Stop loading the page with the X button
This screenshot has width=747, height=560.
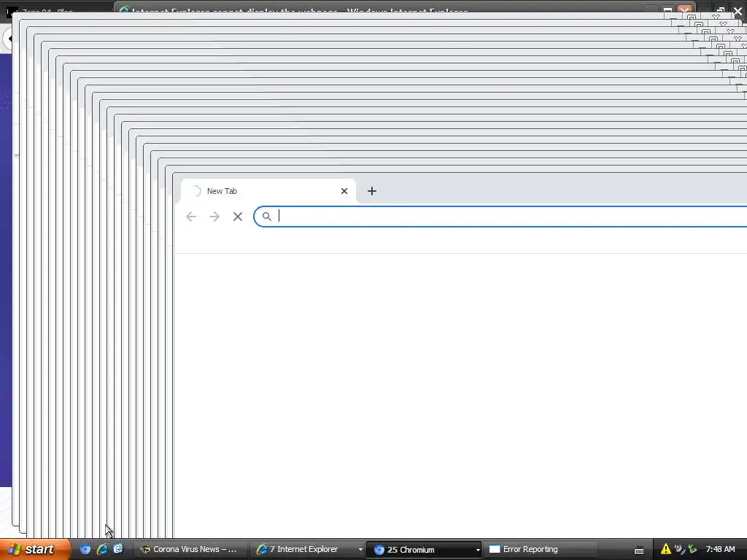tap(238, 217)
